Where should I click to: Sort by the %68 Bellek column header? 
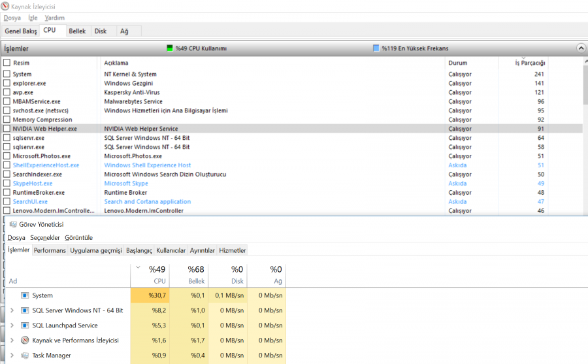(x=189, y=274)
